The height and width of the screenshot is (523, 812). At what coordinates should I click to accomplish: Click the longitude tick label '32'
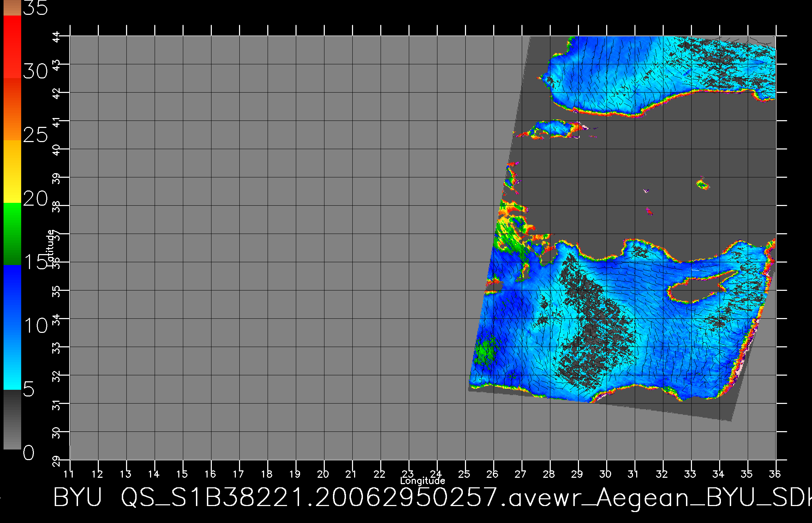[x=662, y=474]
